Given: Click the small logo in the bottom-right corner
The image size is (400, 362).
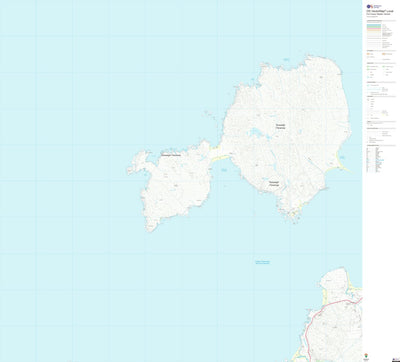Looking at the screenshot, I should [395, 359].
